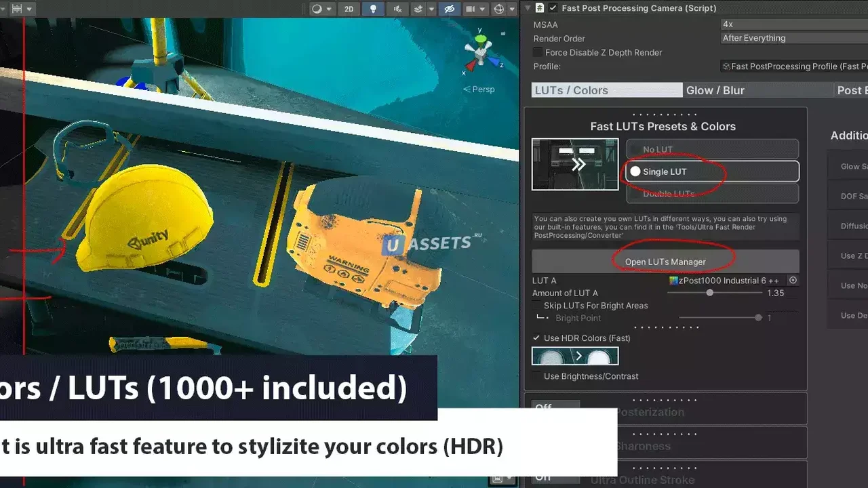Click the Fast LUTs Presets & Colors heading
Image resolution: width=868 pixels, height=488 pixels.
pyautogui.click(x=663, y=127)
